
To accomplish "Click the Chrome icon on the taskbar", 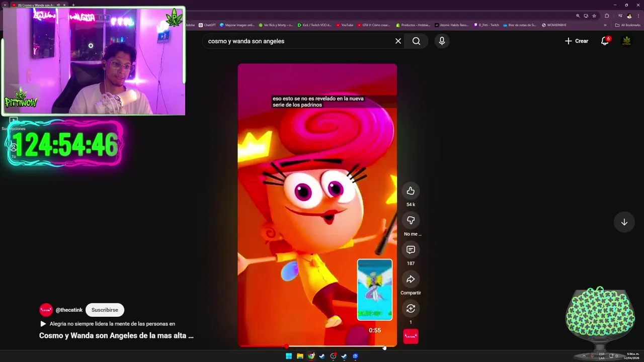I will tap(311, 356).
